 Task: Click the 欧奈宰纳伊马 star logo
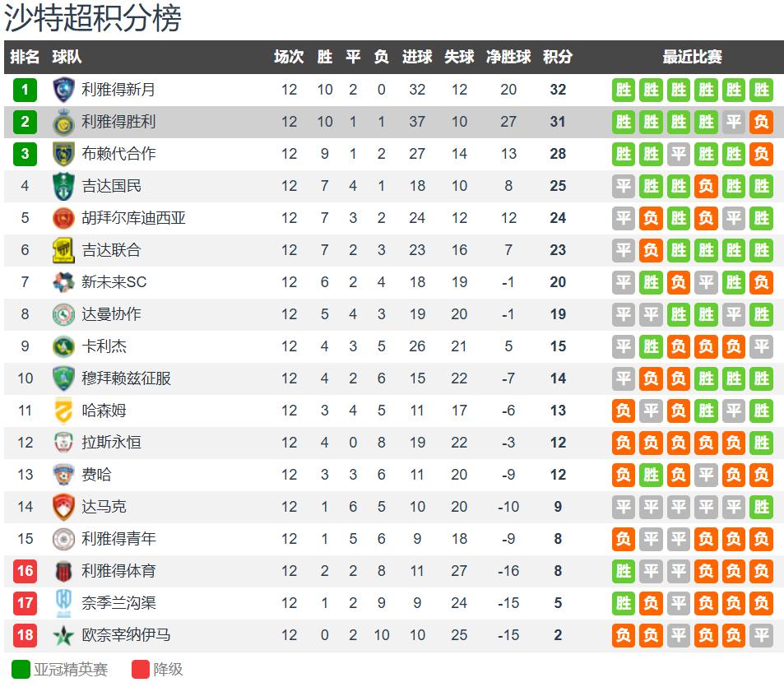pos(63,635)
